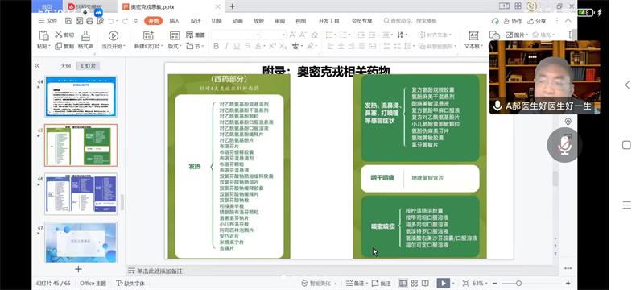Screen dimensions: 644x290
Task: Switch to reading view in status bar
Action: coord(425,283)
